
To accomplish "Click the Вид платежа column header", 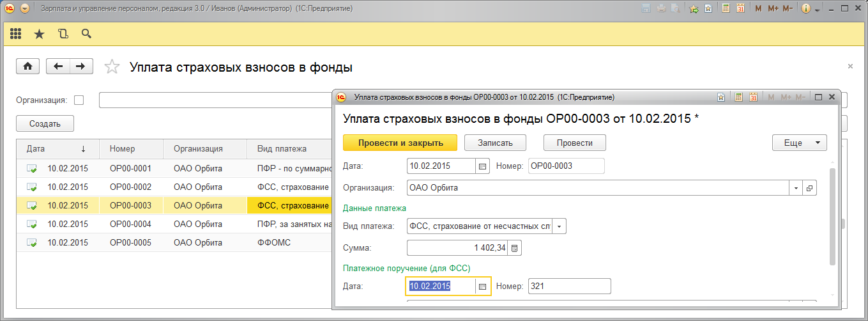I will click(x=289, y=148).
